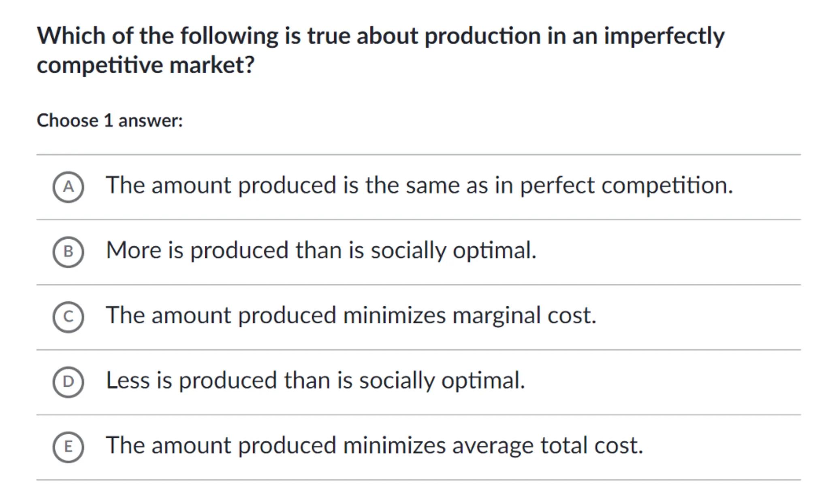Click the word "imperfectly" in the question
The height and width of the screenshot is (504, 828).
click(x=664, y=36)
